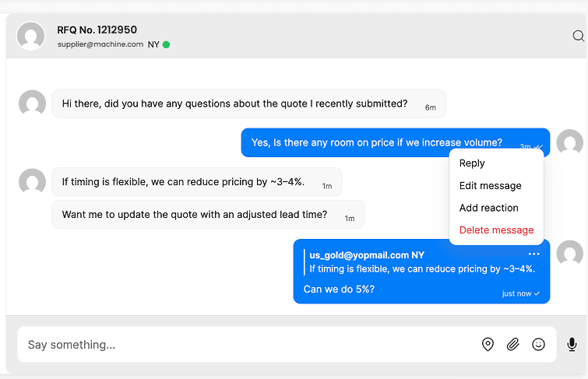588x379 pixels.
Task: Click the 'Can we do 5%?' text
Action: click(x=339, y=290)
